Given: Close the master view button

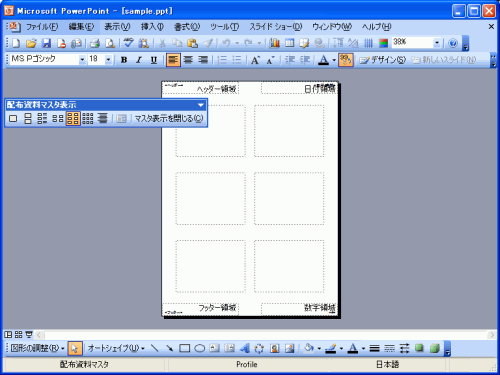Looking at the screenshot, I should [169, 118].
